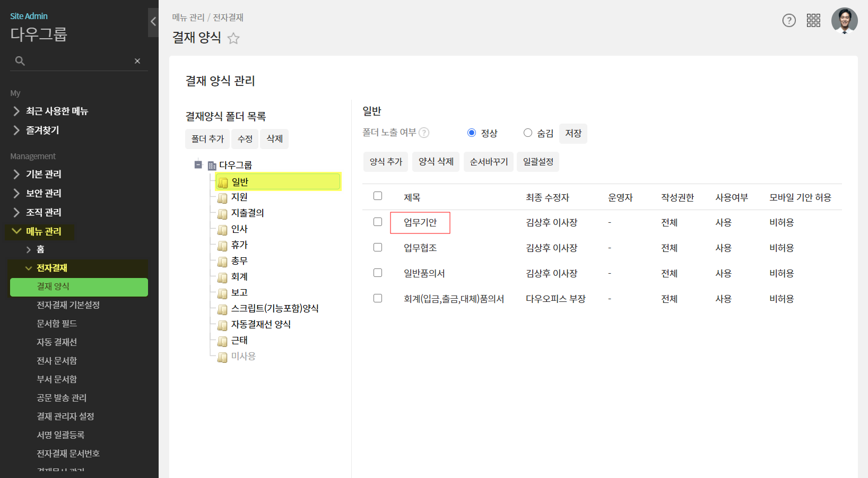Expand the 홈 submenu
The image size is (868, 478).
tap(29, 249)
